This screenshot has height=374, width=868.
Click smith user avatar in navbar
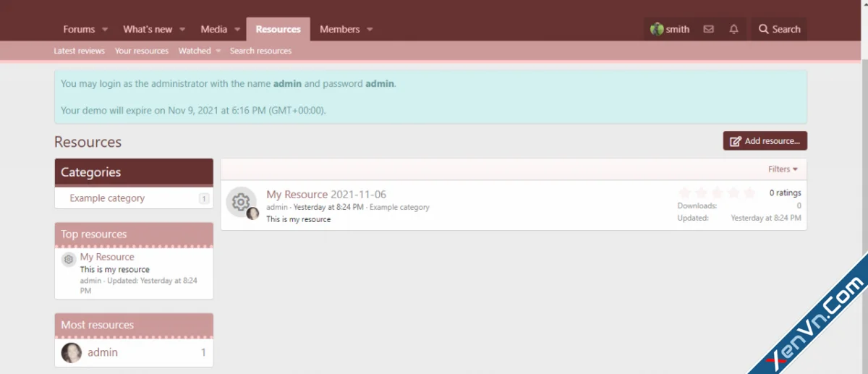click(x=657, y=30)
